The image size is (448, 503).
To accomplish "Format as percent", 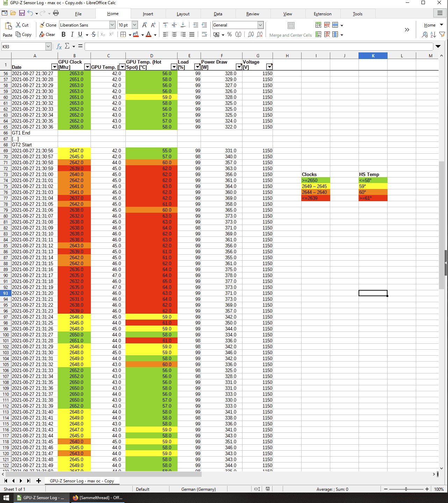I will tap(230, 35).
